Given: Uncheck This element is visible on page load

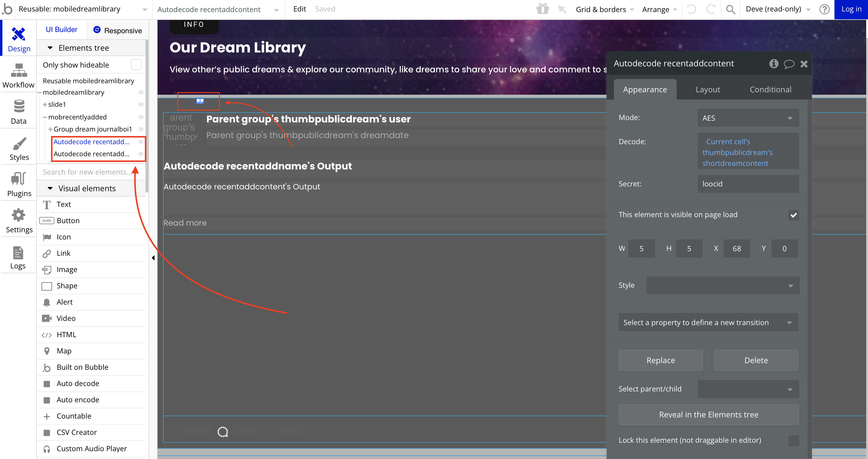Looking at the screenshot, I should point(793,215).
